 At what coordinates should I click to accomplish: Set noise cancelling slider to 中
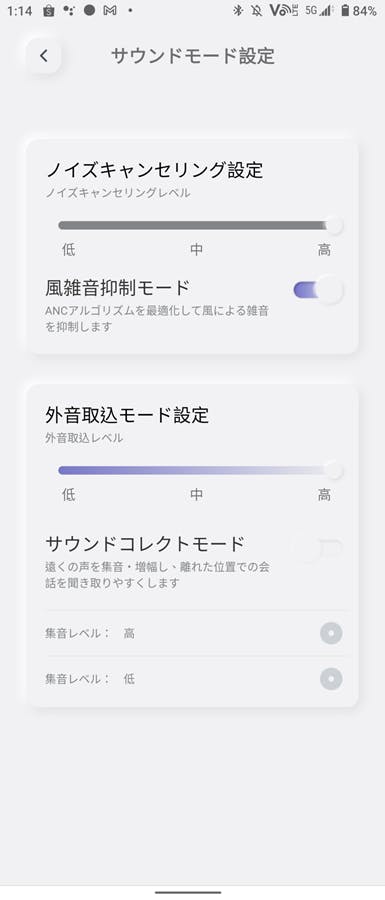196,226
